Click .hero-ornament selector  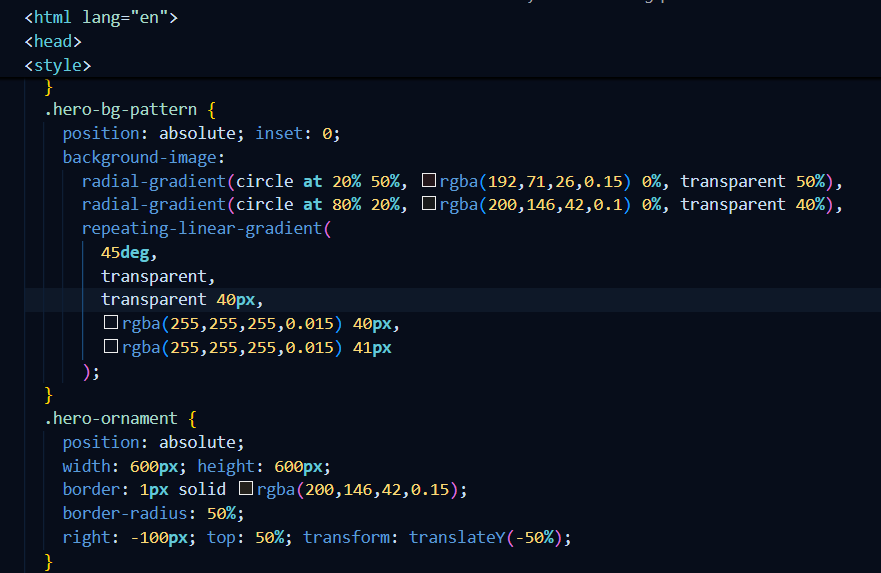coord(111,418)
